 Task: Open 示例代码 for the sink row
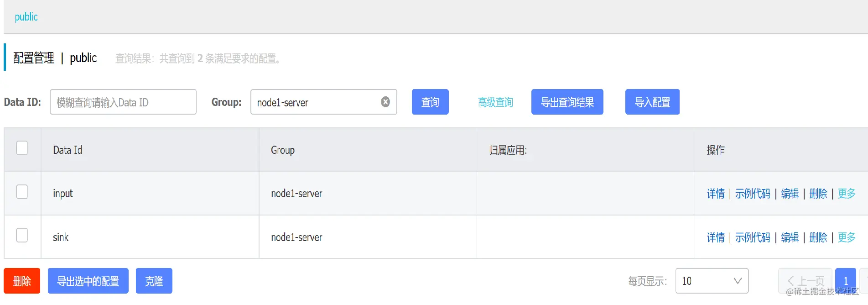click(x=753, y=237)
